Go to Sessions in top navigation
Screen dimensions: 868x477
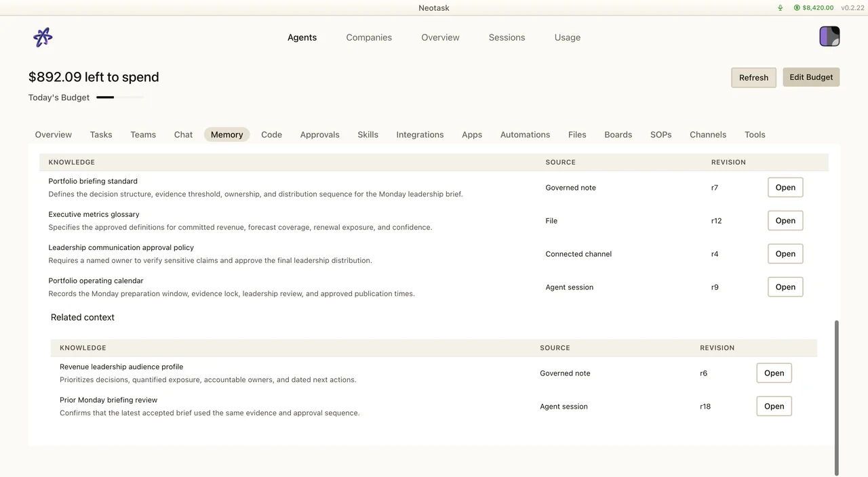(507, 37)
